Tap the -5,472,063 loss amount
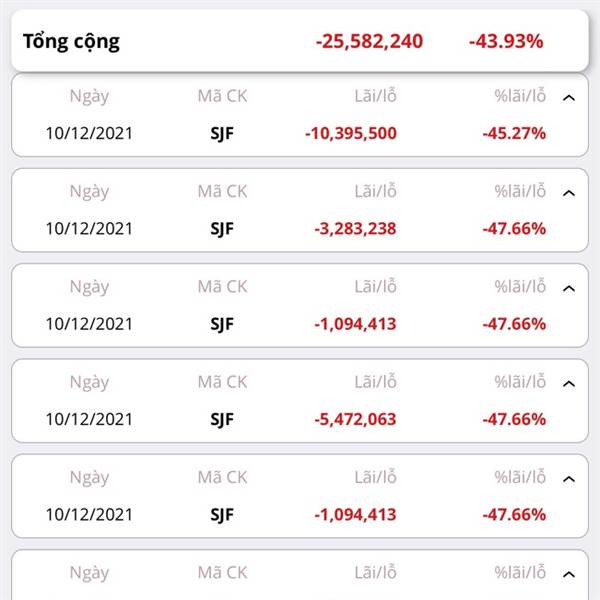The height and width of the screenshot is (600, 600). click(355, 419)
